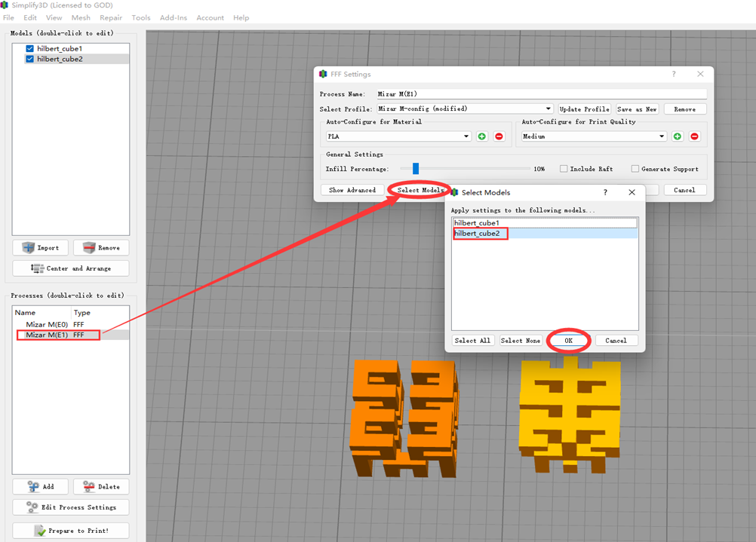Click the Remove profile button
Viewport: 756px width, 542px height.
(684, 109)
